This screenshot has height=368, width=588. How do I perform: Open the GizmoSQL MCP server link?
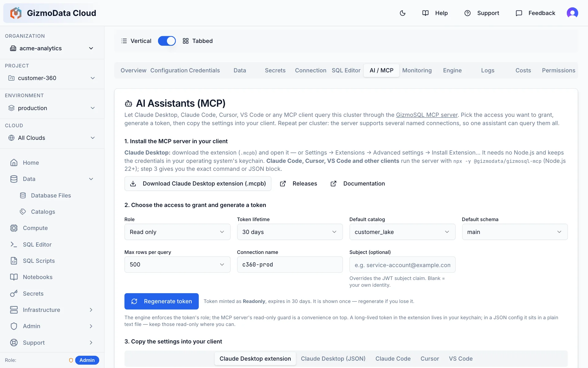click(427, 115)
